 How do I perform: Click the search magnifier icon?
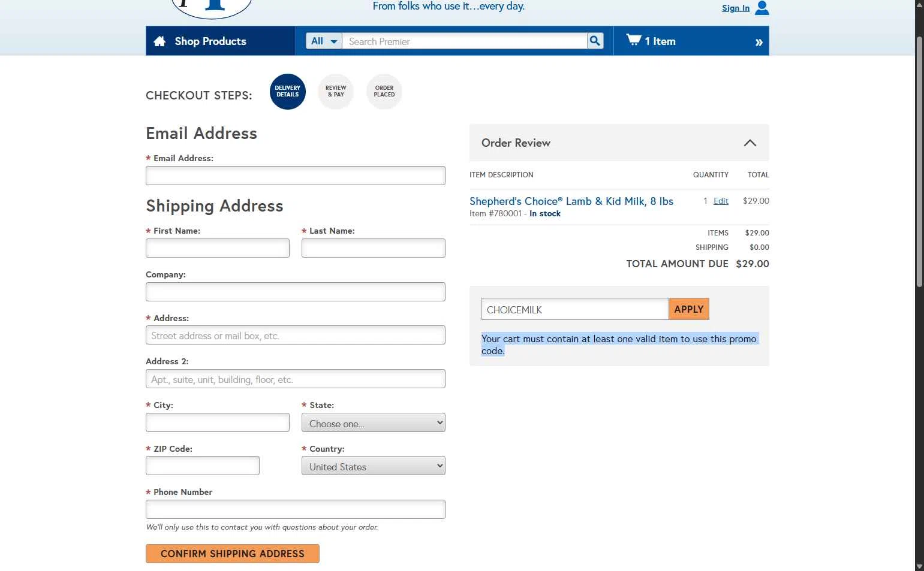[x=595, y=41]
